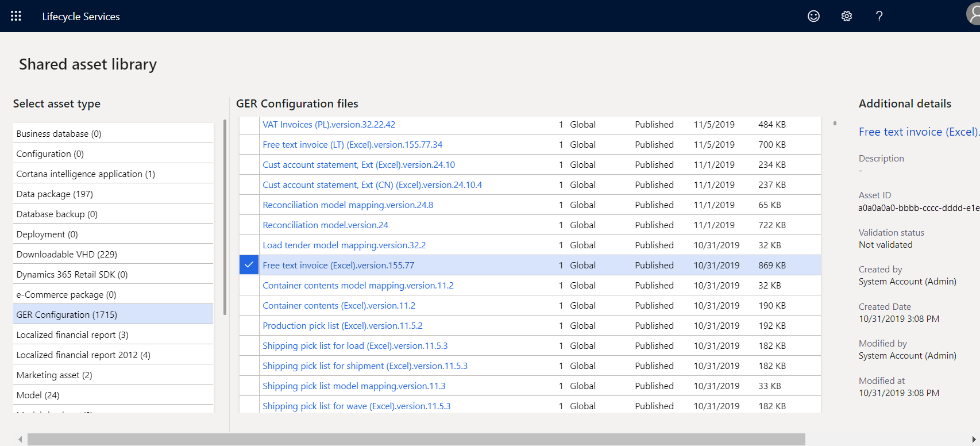Open Cust account statement, Ext (CN) (Excel) link
This screenshot has height=446, width=980.
pyautogui.click(x=372, y=184)
